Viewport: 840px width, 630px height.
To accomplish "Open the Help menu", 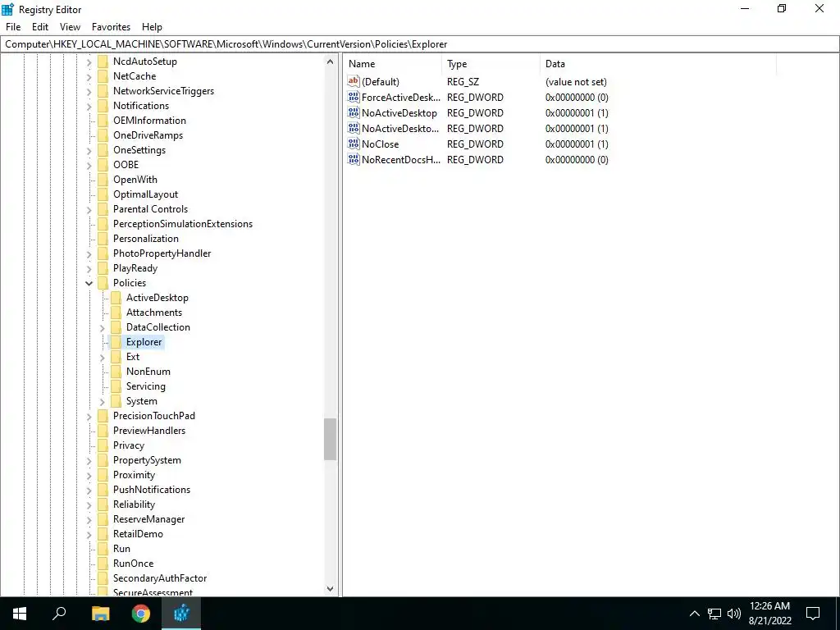I will click(x=152, y=27).
